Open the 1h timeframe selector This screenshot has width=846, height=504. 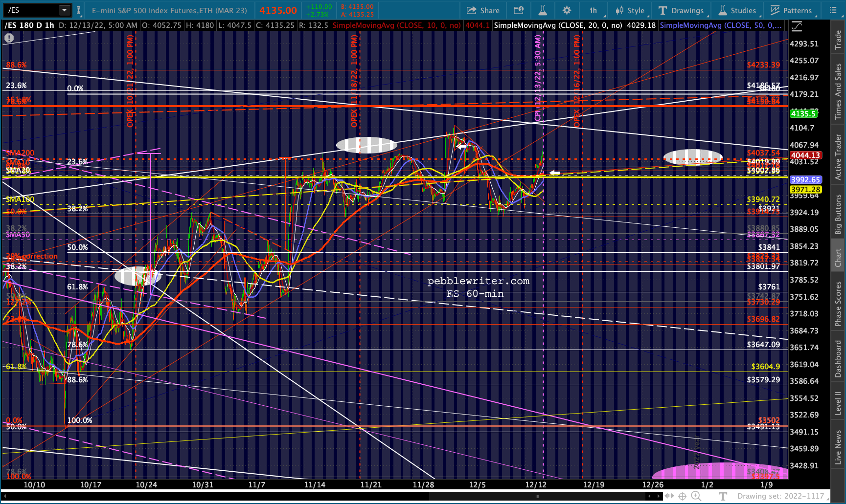click(594, 10)
